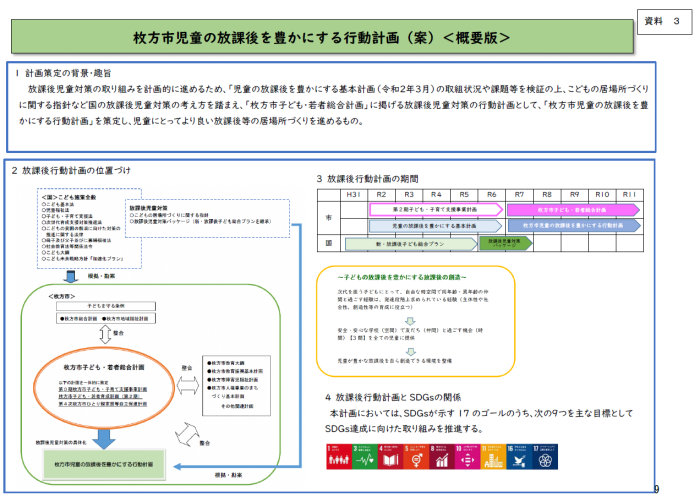Click the R11 column header
Image resolution: width=700 pixels, height=496 pixels.
click(629, 195)
